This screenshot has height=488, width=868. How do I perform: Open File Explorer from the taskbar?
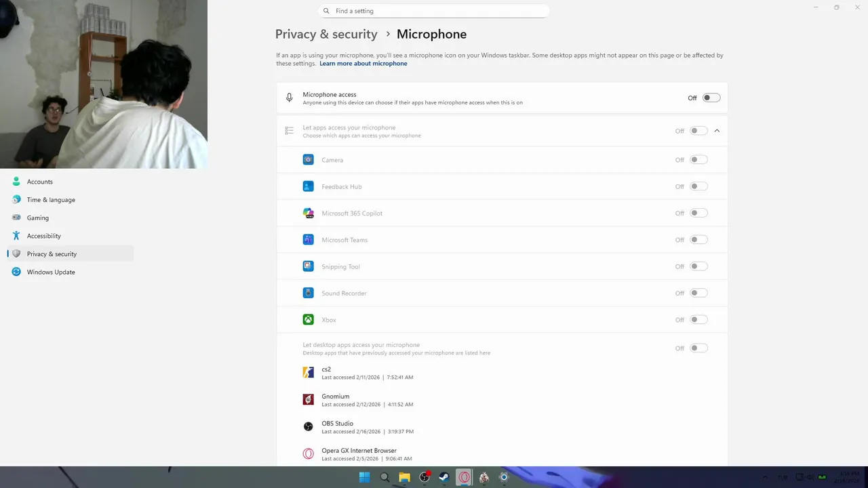(x=404, y=477)
